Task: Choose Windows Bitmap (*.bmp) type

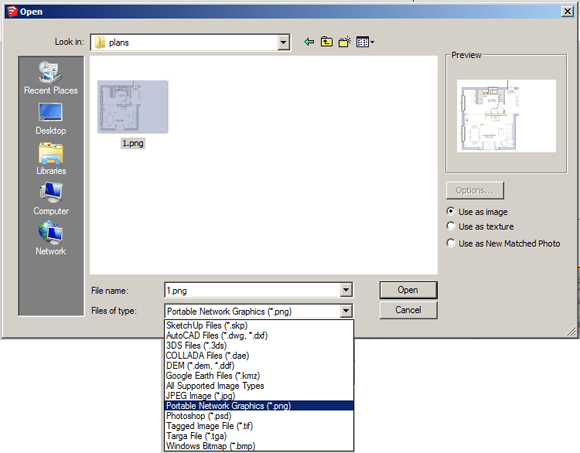Action: point(259,446)
